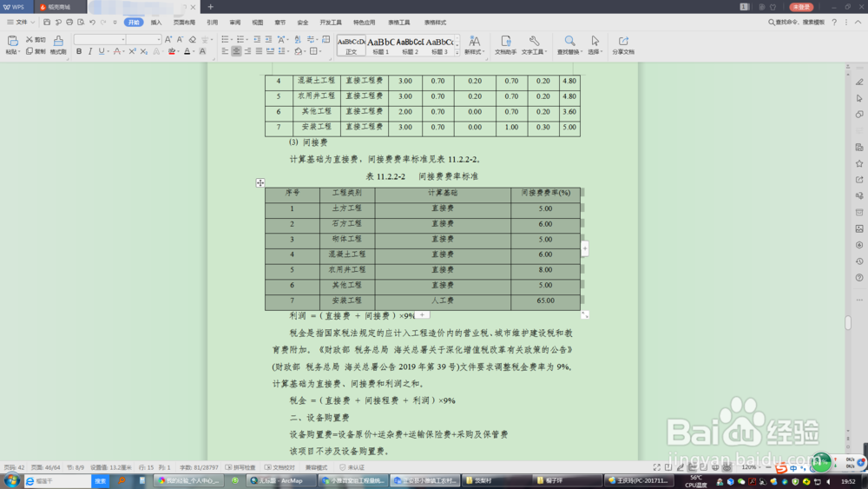Open Document Assistant (文档助手)
The width and height of the screenshot is (868, 489).
coord(505,45)
